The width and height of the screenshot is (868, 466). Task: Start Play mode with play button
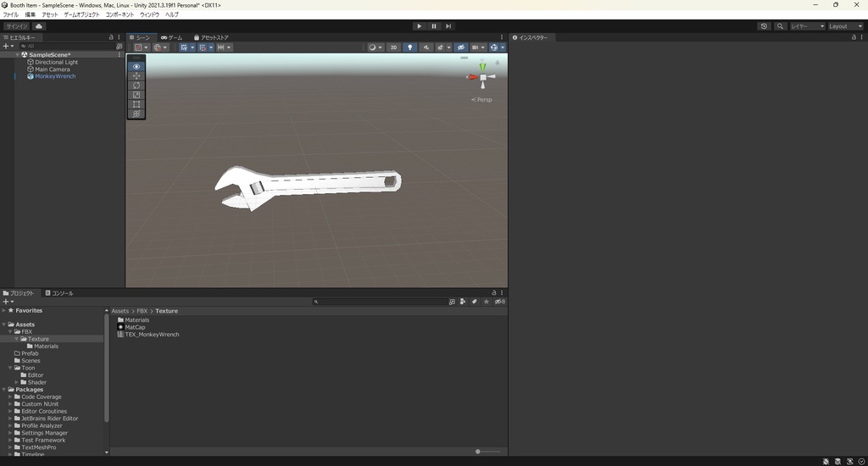click(x=419, y=26)
